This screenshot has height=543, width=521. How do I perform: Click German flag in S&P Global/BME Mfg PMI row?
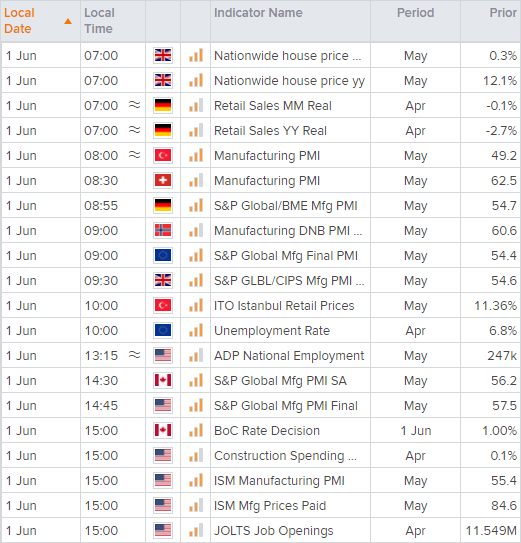point(163,205)
